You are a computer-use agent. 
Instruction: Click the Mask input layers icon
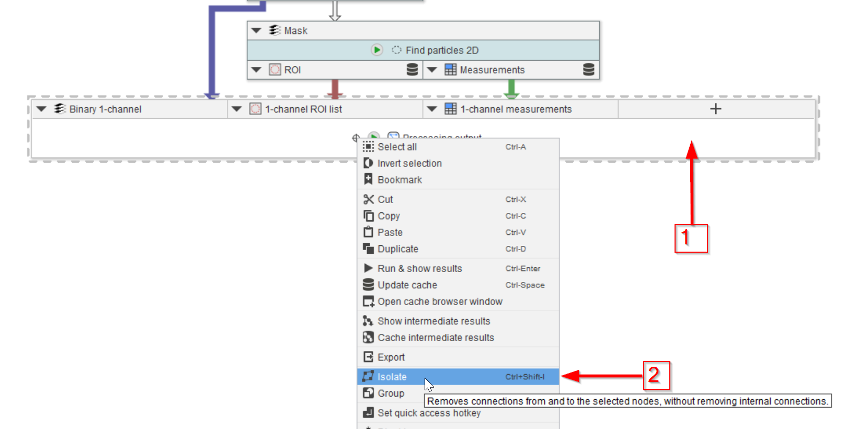(x=275, y=30)
